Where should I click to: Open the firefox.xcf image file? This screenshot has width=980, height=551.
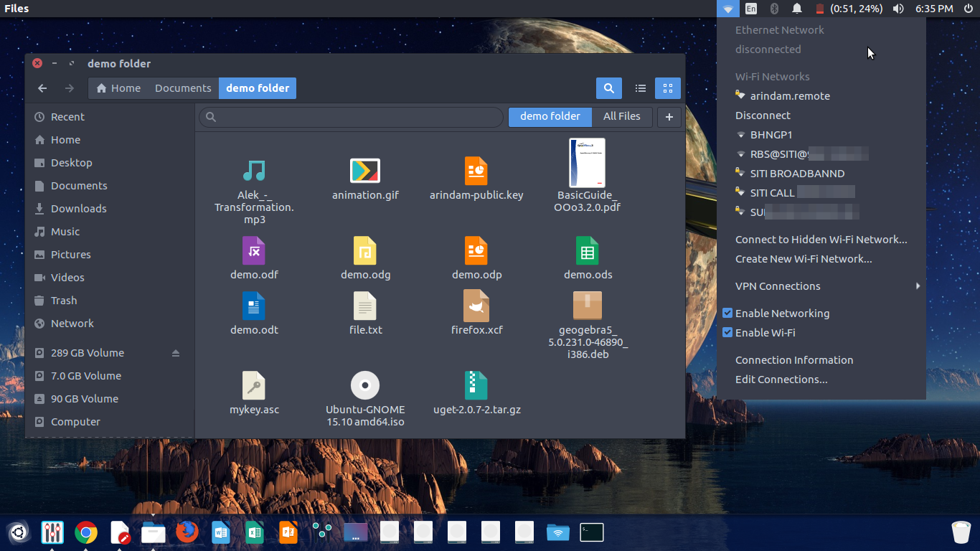click(476, 305)
